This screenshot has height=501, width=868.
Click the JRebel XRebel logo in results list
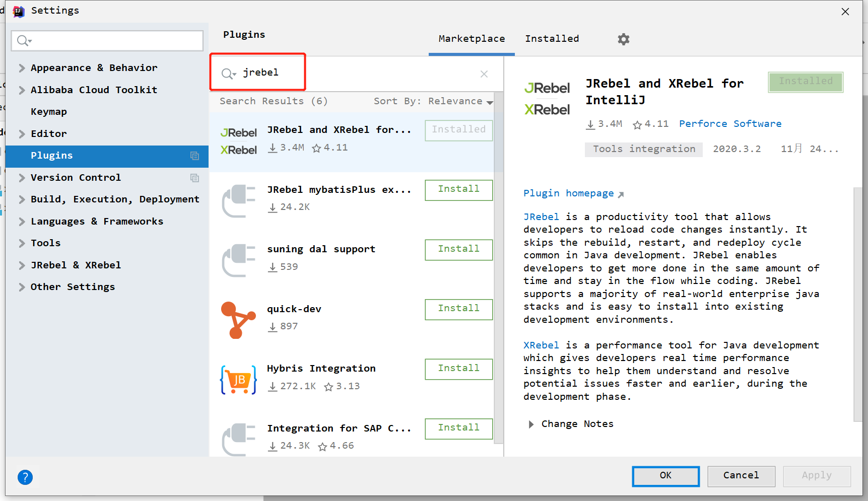point(239,141)
